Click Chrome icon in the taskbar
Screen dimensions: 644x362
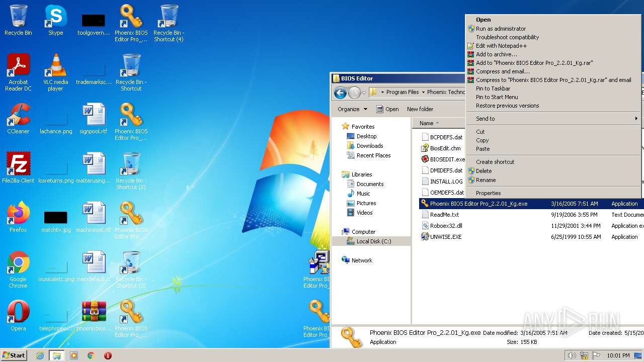[91, 355]
